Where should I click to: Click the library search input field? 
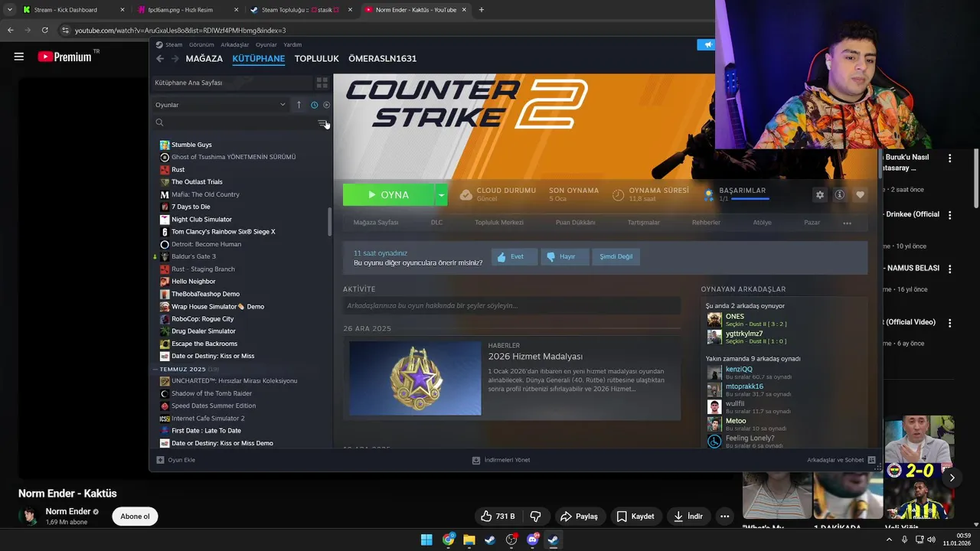click(234, 122)
